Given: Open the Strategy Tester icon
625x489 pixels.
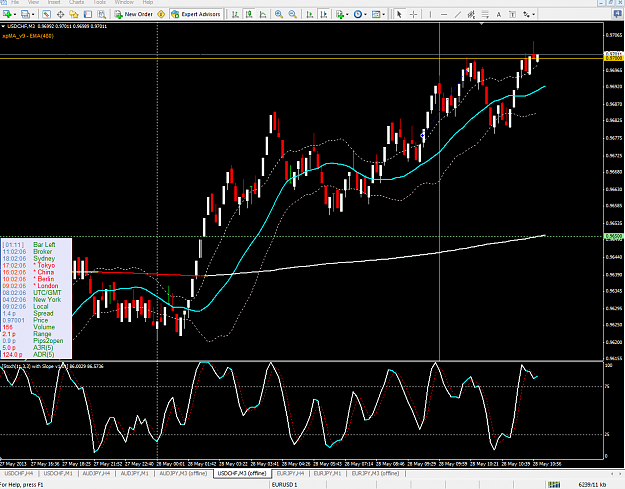Looking at the screenshot, I should [102, 14].
